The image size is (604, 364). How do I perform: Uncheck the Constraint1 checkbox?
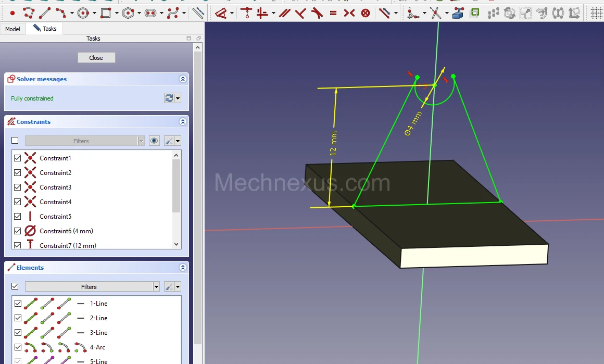[x=18, y=158]
